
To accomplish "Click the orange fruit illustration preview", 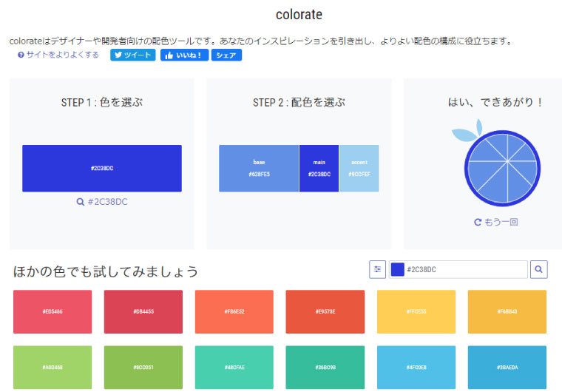I will (x=497, y=163).
